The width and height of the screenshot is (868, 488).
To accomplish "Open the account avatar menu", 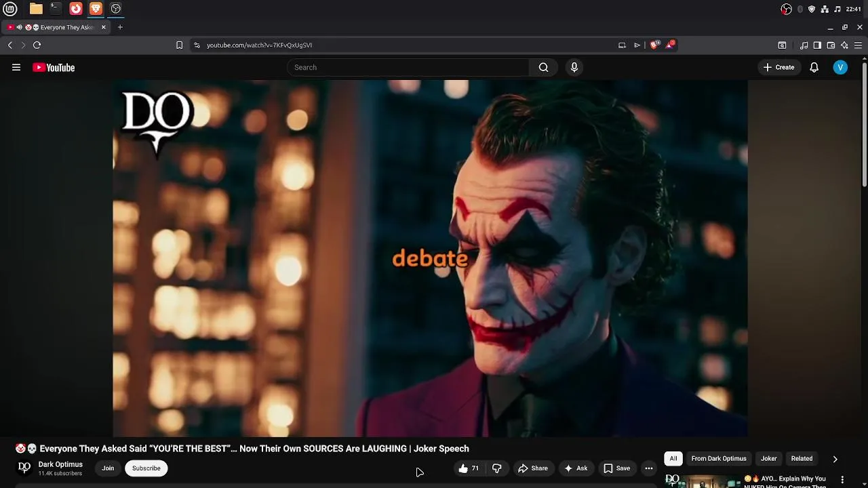I will [840, 67].
